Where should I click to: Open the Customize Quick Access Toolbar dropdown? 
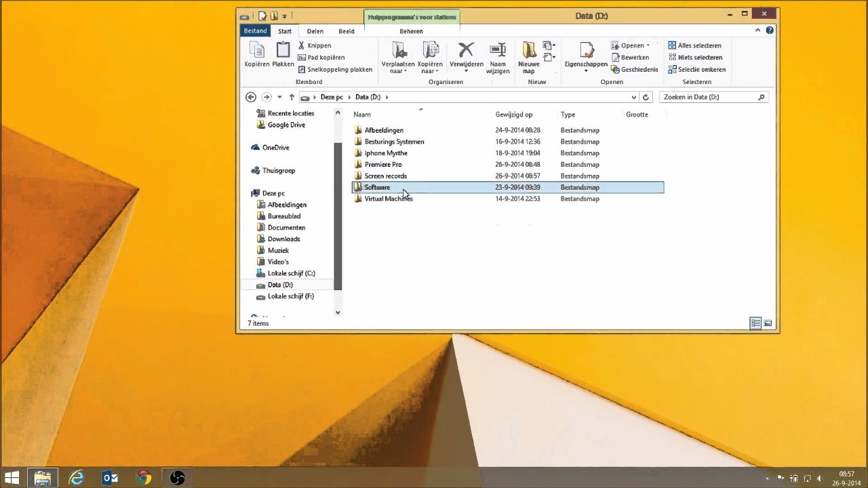click(285, 16)
